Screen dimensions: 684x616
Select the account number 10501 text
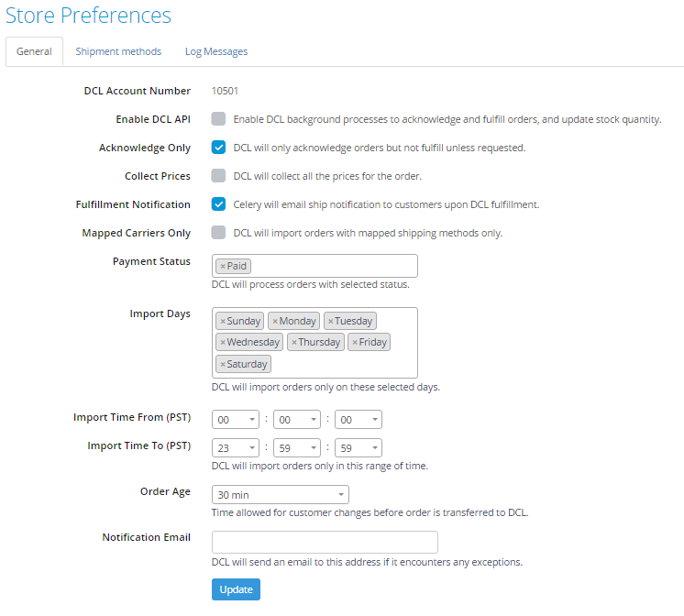point(225,91)
